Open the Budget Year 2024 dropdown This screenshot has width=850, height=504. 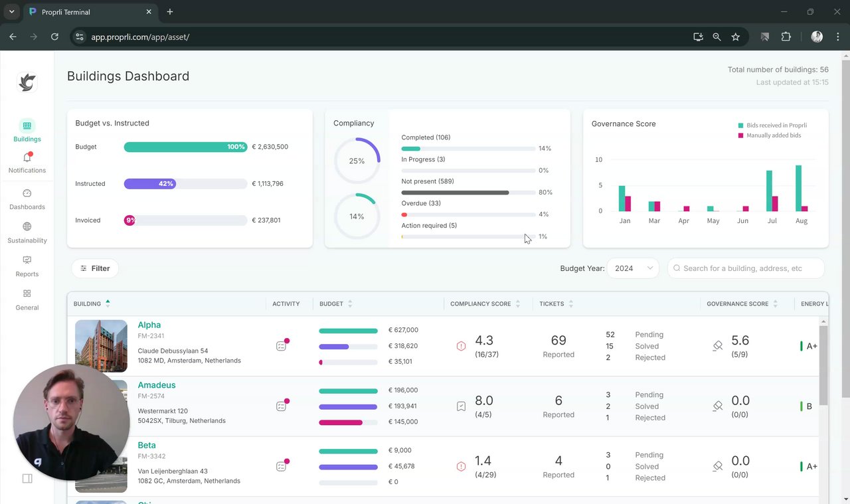click(633, 268)
